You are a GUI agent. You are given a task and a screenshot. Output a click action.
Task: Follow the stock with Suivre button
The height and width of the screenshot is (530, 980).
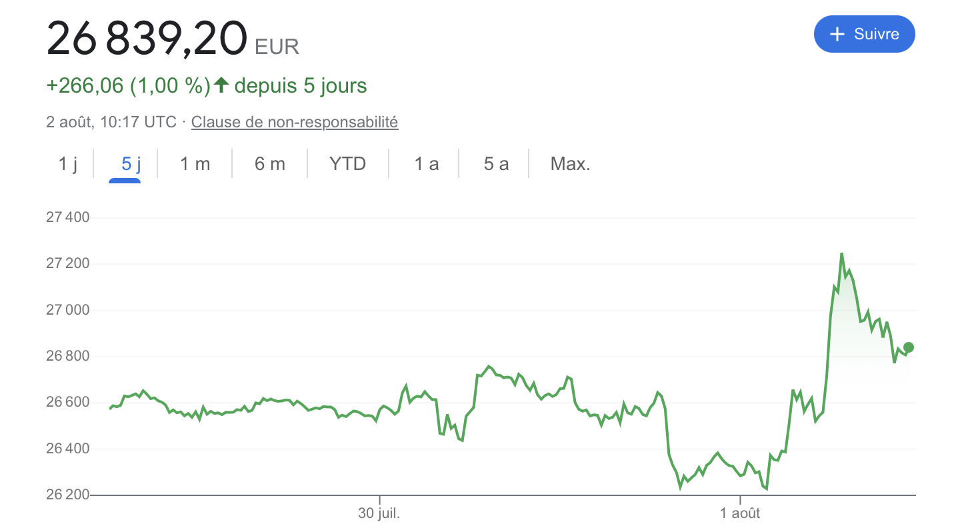point(864,34)
